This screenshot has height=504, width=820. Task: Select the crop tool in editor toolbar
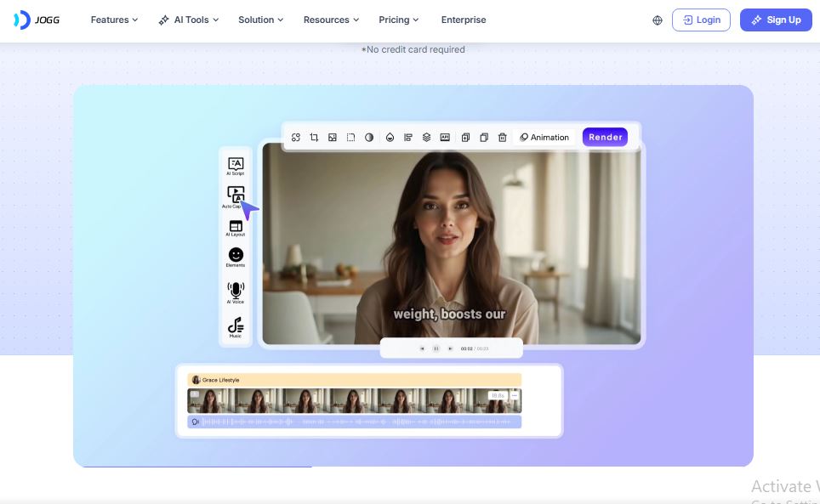click(314, 138)
